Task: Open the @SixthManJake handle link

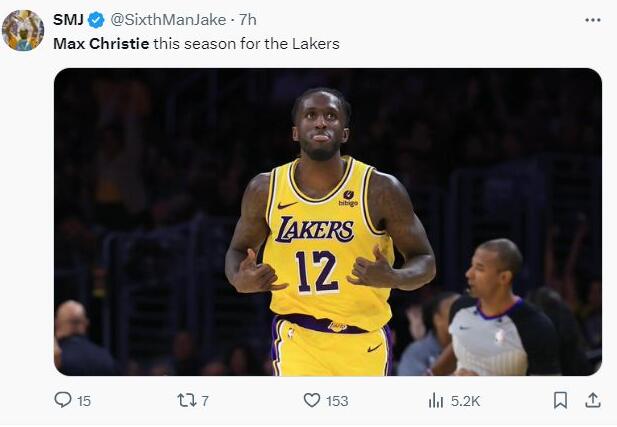Action: 167,20
